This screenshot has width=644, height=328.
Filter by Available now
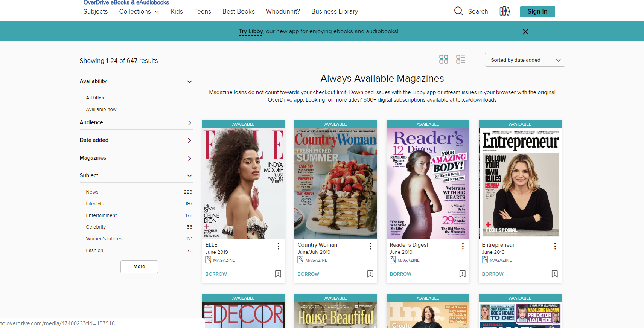pyautogui.click(x=101, y=110)
